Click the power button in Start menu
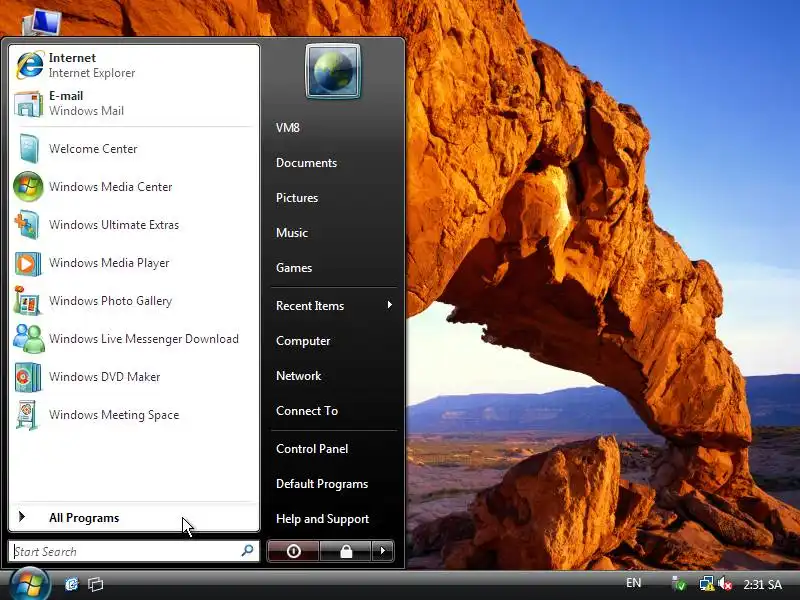 293,551
